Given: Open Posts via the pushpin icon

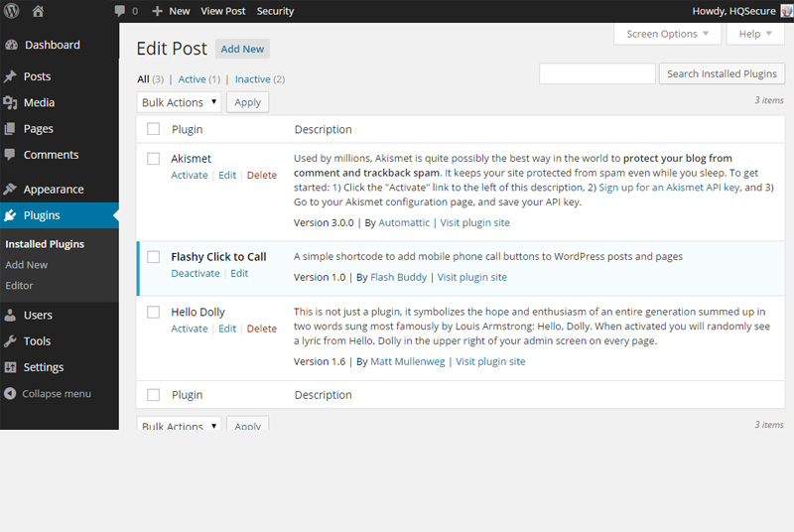Looking at the screenshot, I should (x=11, y=76).
